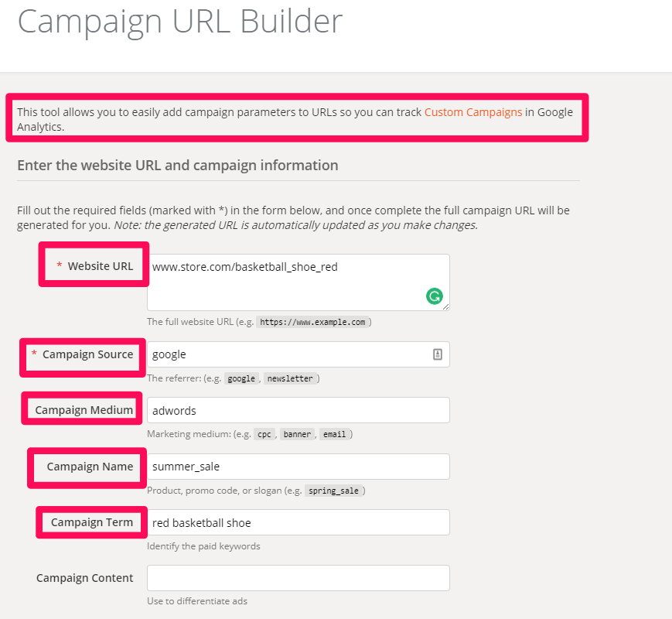Click the spring_sale example chip
Viewport: 672px width, 619px height.
pos(335,491)
